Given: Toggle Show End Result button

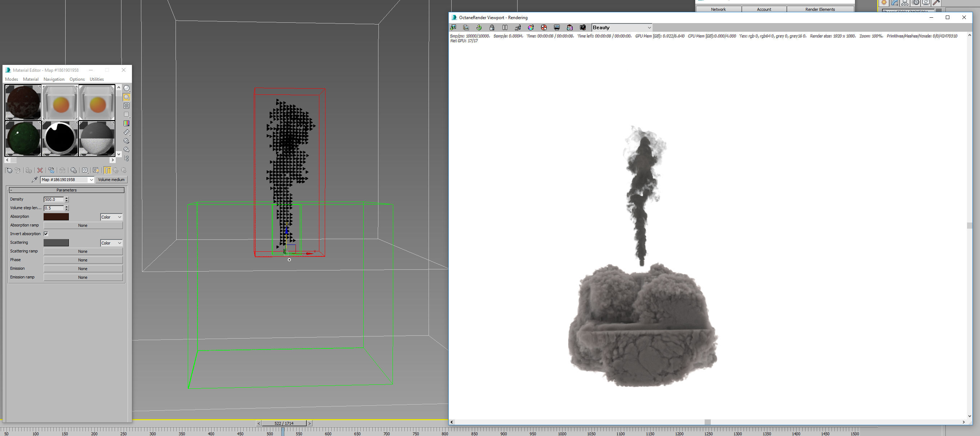Looking at the screenshot, I should 107,170.
